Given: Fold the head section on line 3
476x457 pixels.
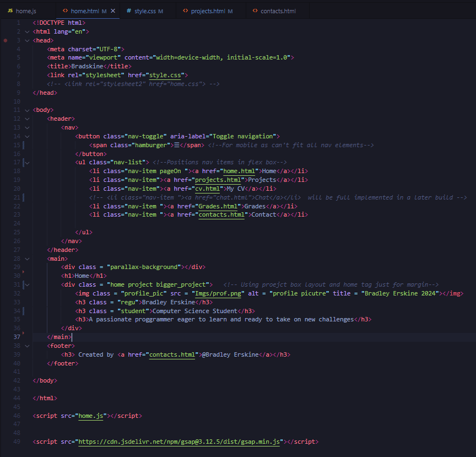Looking at the screenshot, I should pyautogui.click(x=27, y=40).
